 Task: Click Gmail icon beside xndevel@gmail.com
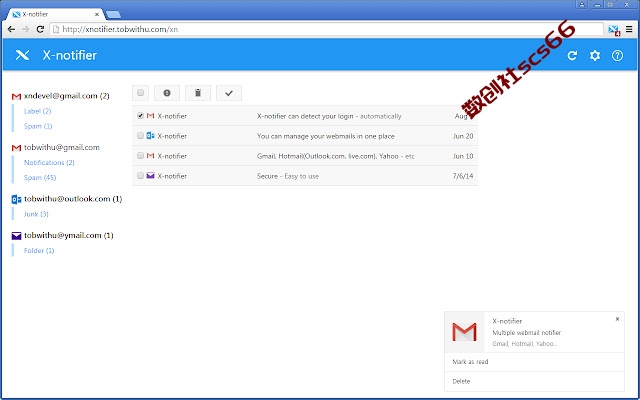pos(16,96)
